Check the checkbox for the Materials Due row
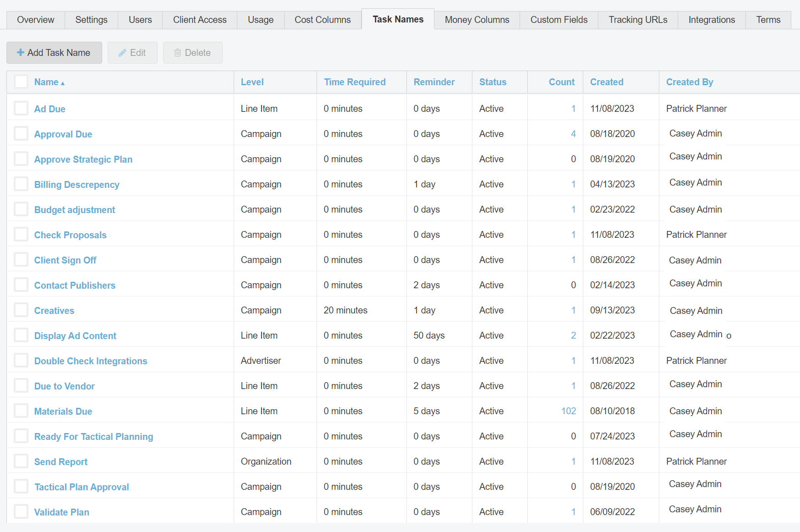Viewport: 800px width, 532px height. click(21, 410)
